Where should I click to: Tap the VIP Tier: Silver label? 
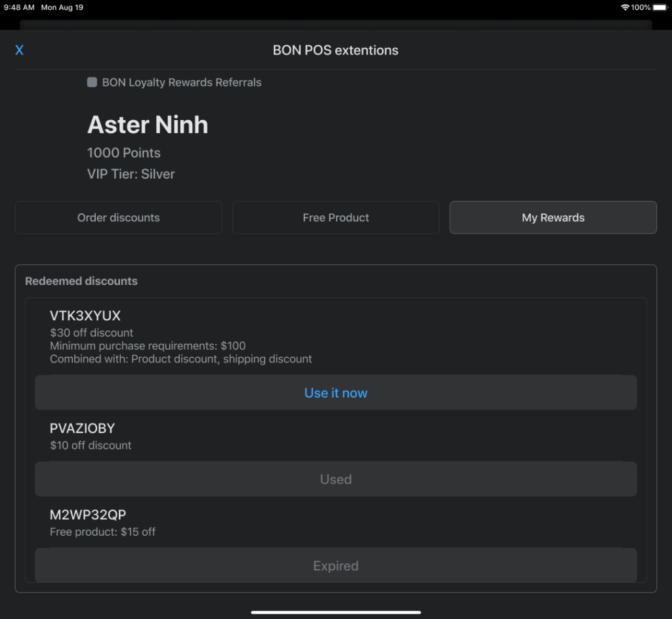[131, 174]
